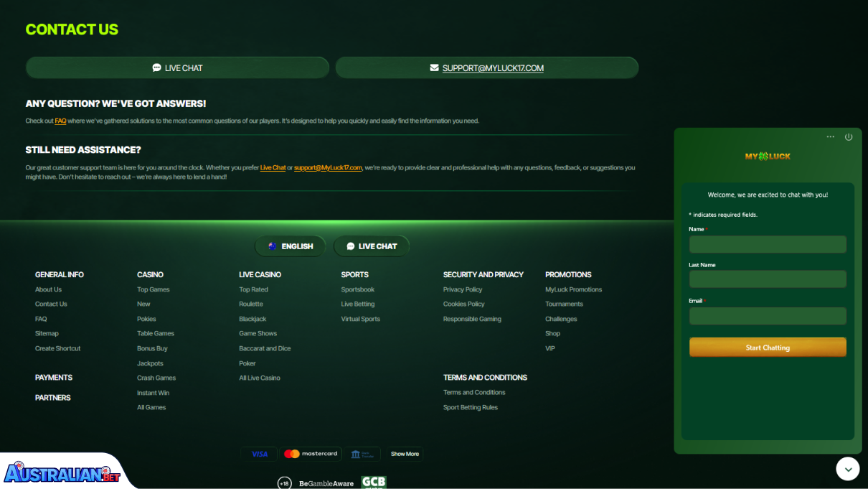The image size is (868, 489).
Task: Open Sitemap footer link
Action: (47, 333)
